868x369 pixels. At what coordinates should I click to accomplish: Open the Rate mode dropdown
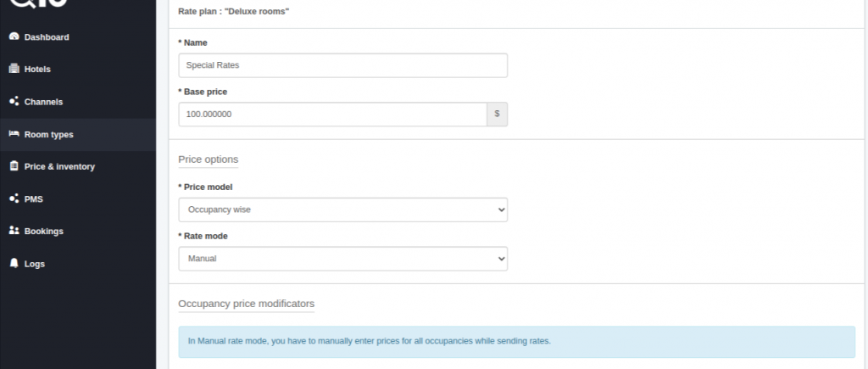[x=342, y=259]
